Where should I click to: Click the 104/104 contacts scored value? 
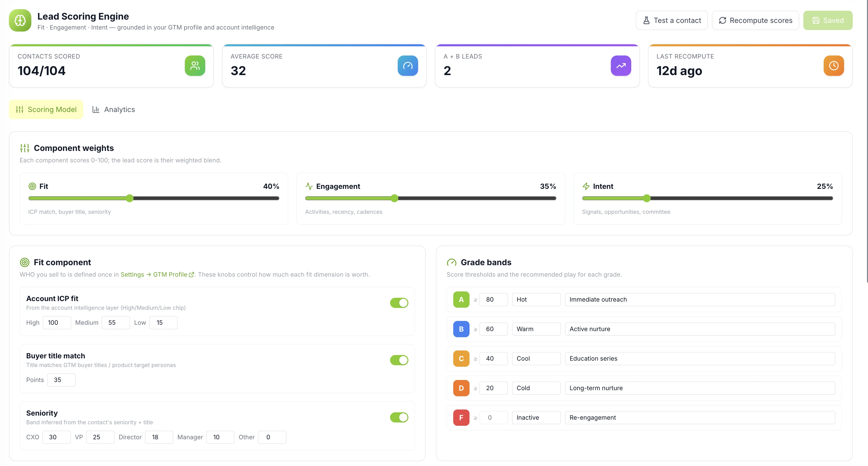[x=42, y=71]
